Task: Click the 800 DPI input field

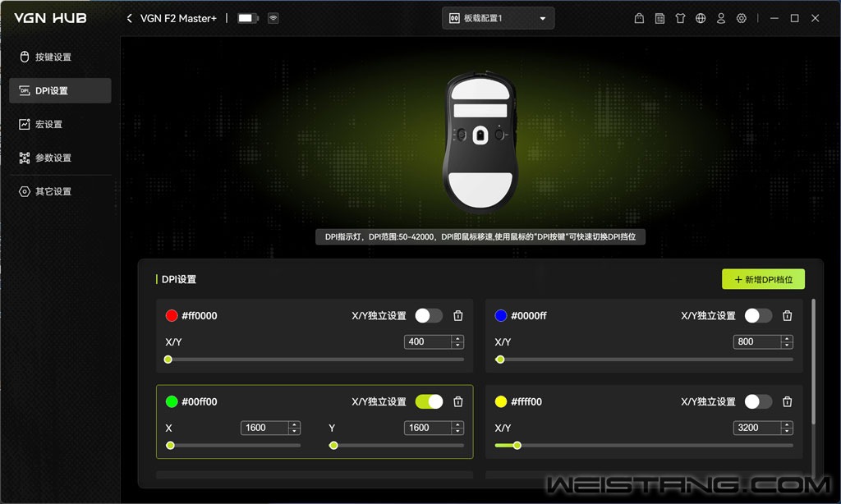Action: 756,341
